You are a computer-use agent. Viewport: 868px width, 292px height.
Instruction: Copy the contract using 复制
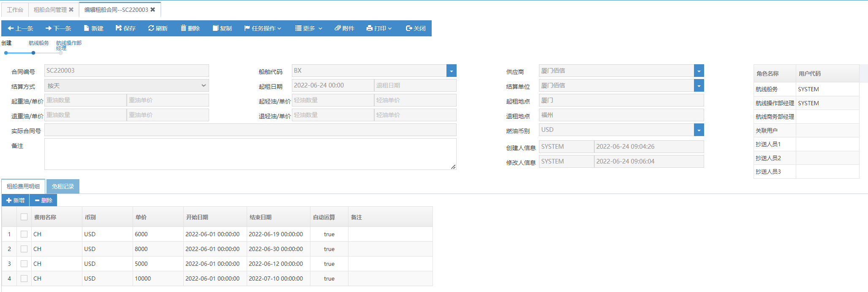pos(222,28)
